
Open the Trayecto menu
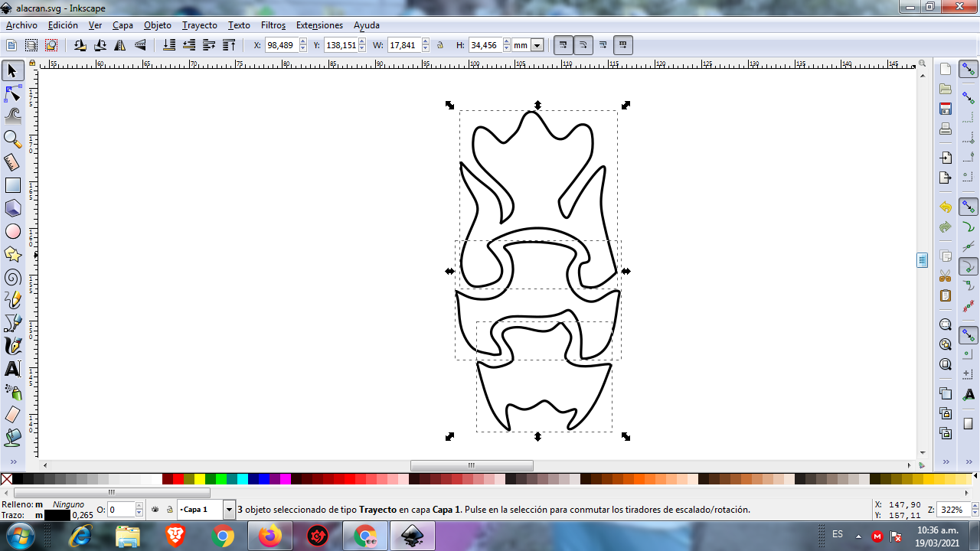pyautogui.click(x=200, y=25)
